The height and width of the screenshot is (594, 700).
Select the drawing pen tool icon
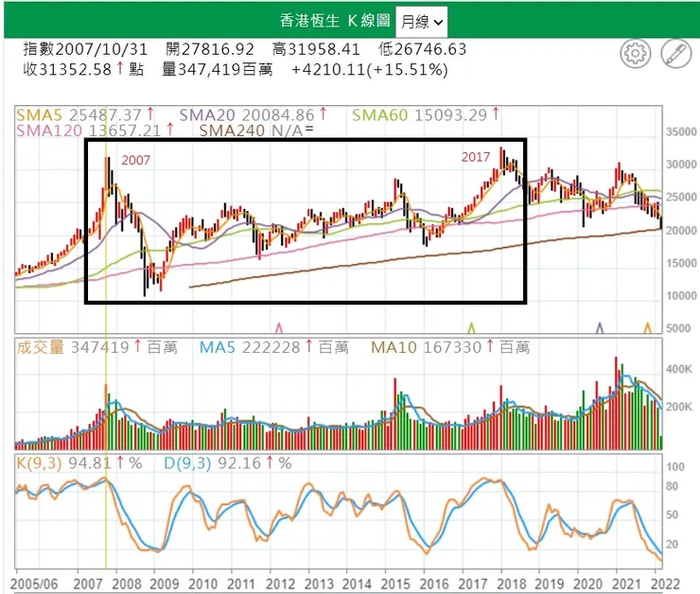click(x=676, y=54)
